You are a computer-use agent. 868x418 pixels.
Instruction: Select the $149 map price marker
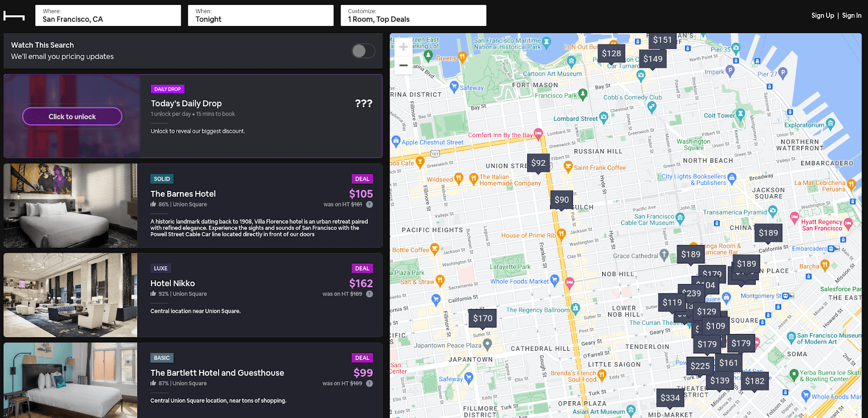pyautogui.click(x=653, y=59)
